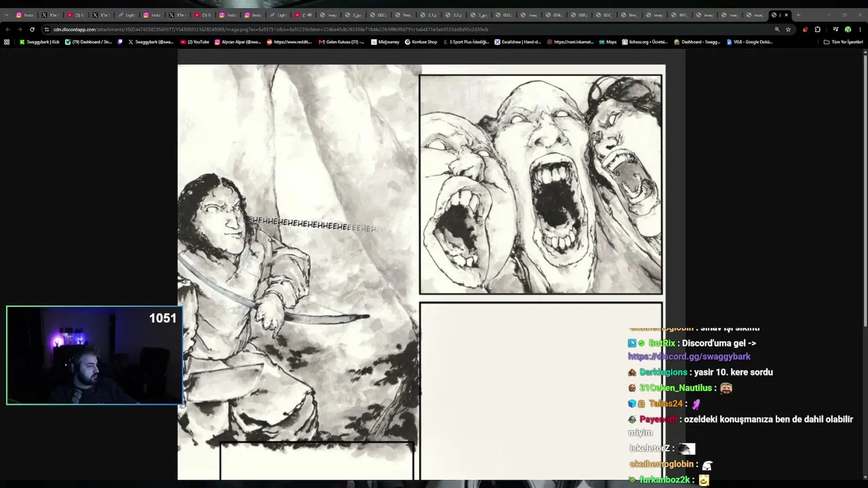Open the V0.8 - Google Dokü bookmark
Viewport: 868px width, 488px height.
tap(749, 42)
